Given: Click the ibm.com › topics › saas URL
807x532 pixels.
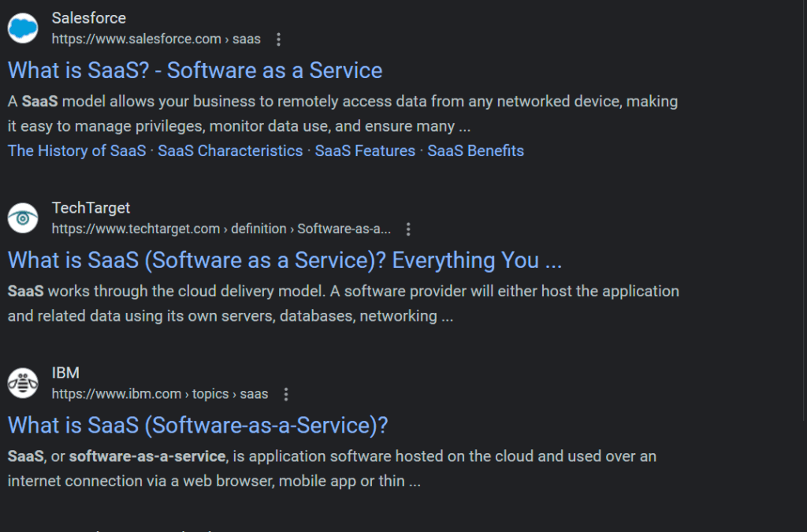Looking at the screenshot, I should pos(160,394).
